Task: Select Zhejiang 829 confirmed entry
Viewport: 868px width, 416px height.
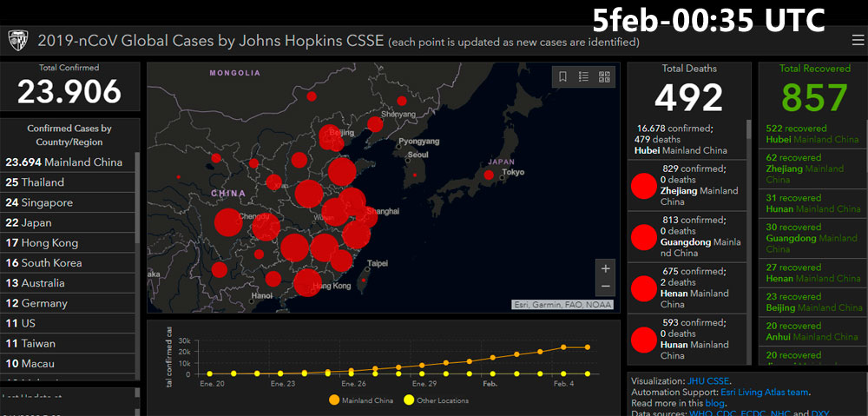Action: point(687,185)
